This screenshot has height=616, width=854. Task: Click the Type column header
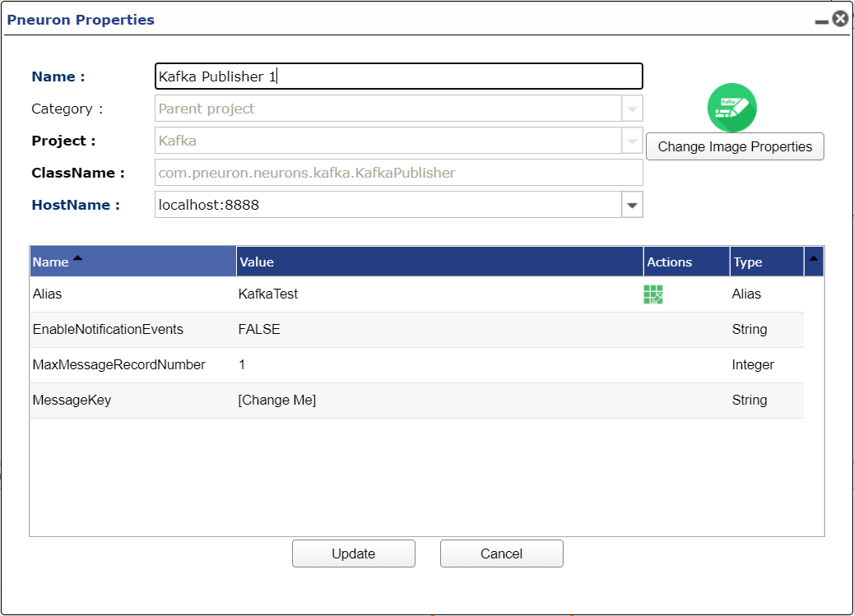pos(767,262)
